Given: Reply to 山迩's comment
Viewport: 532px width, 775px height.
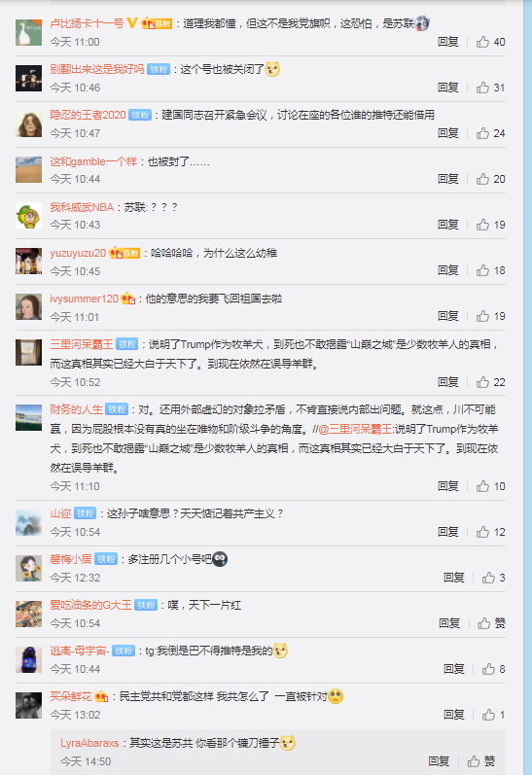Looking at the screenshot, I should (448, 532).
